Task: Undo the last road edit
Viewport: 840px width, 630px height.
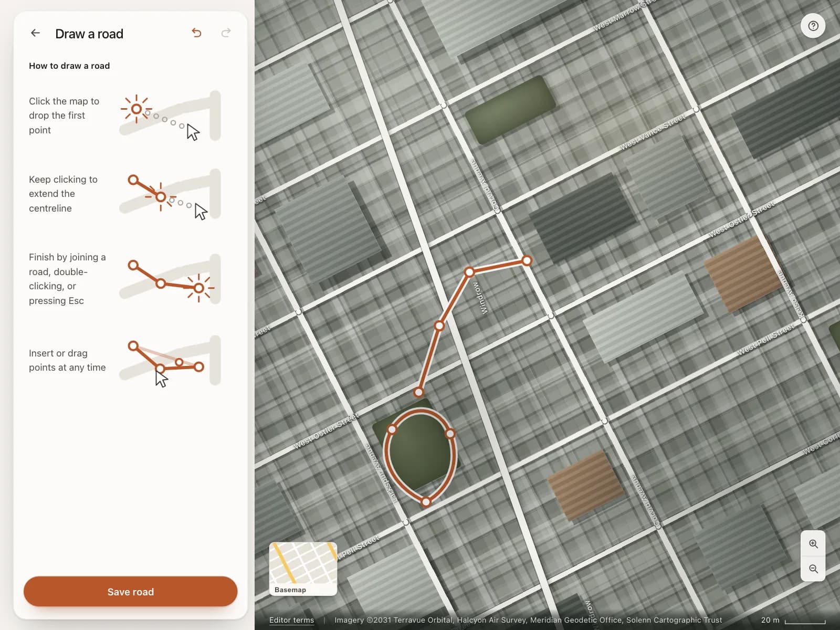Action: [197, 33]
